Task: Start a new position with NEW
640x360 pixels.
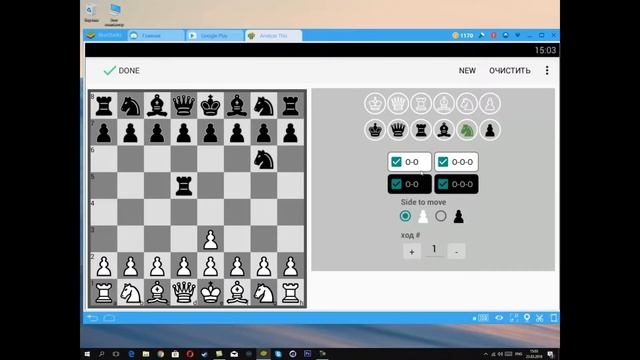Action: (x=467, y=71)
